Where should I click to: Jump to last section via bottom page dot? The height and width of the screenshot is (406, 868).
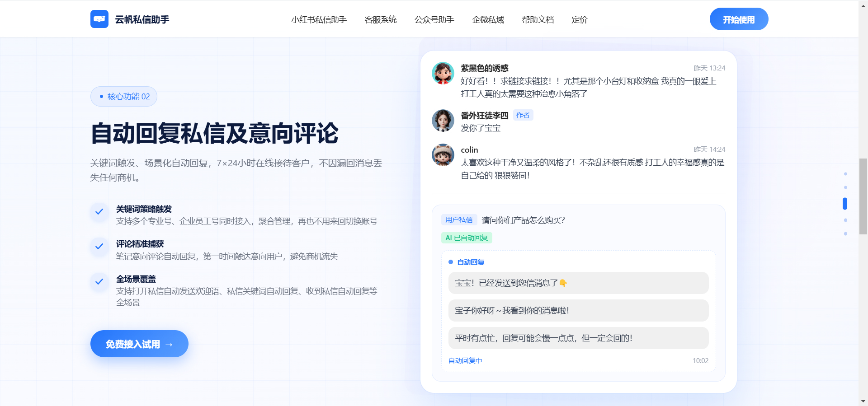[x=845, y=233]
